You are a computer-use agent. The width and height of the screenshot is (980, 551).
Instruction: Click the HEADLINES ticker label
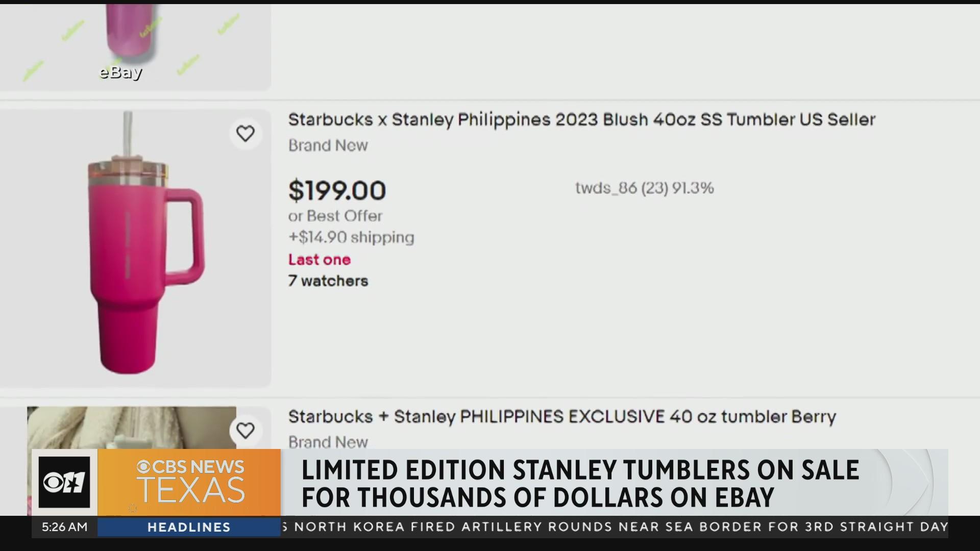189,527
